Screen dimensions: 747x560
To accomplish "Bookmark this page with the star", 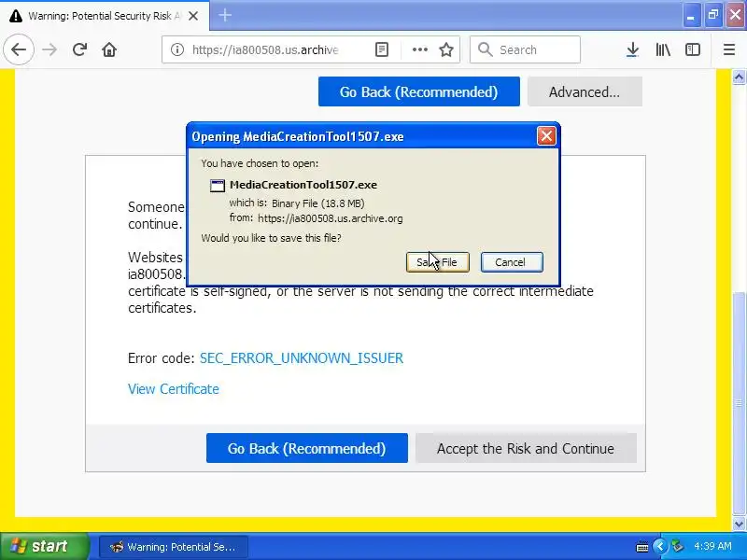I will pyautogui.click(x=446, y=49).
